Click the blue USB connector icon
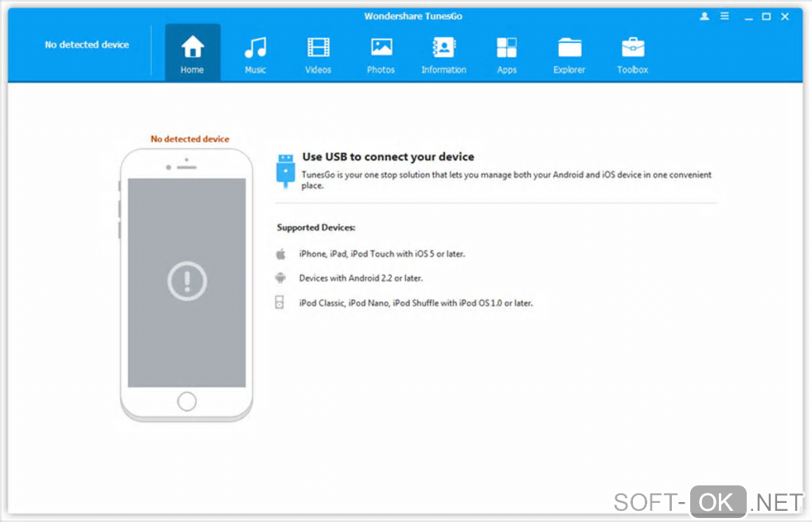 coord(285,171)
